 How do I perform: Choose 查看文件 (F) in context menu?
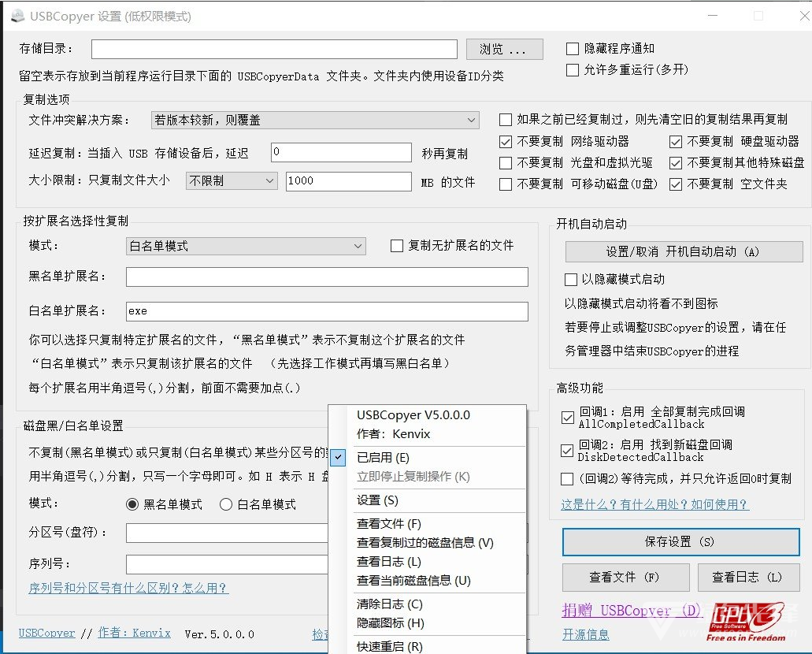click(428, 524)
